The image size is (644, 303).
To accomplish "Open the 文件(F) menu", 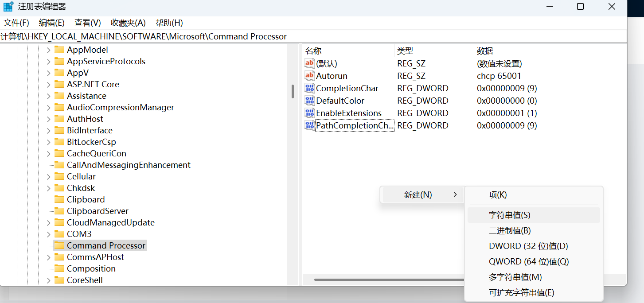I will pyautogui.click(x=16, y=23).
